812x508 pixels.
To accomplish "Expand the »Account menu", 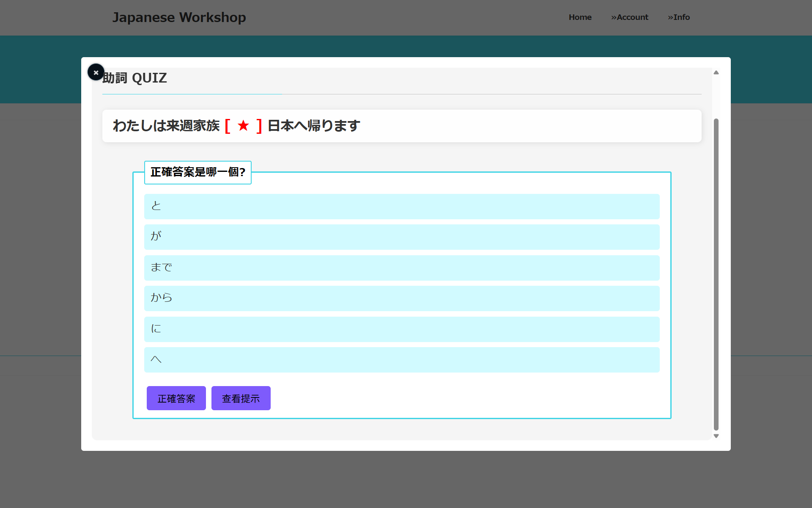I will coord(629,17).
